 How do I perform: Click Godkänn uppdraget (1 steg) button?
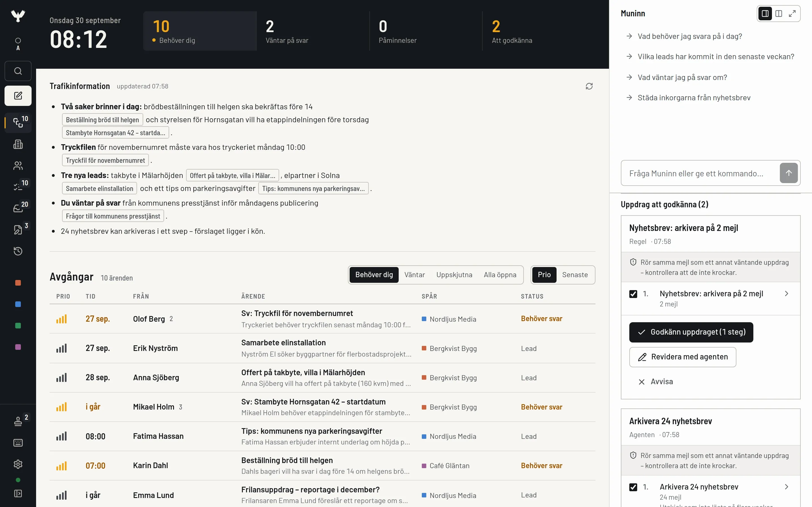click(691, 332)
